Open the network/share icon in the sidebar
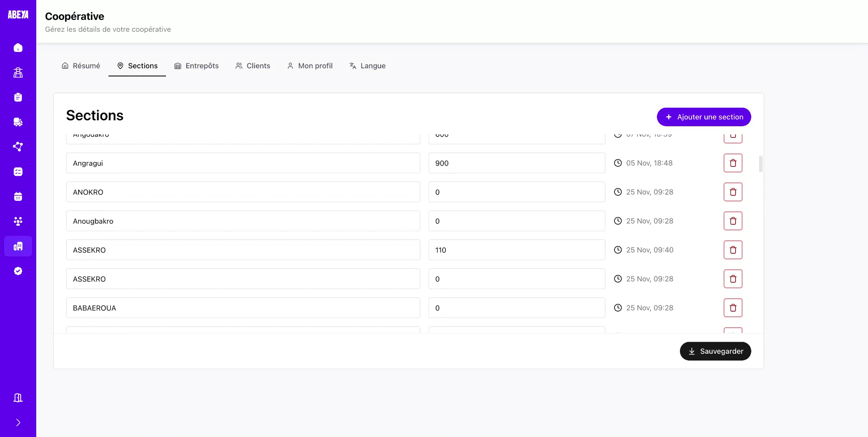 (18, 147)
